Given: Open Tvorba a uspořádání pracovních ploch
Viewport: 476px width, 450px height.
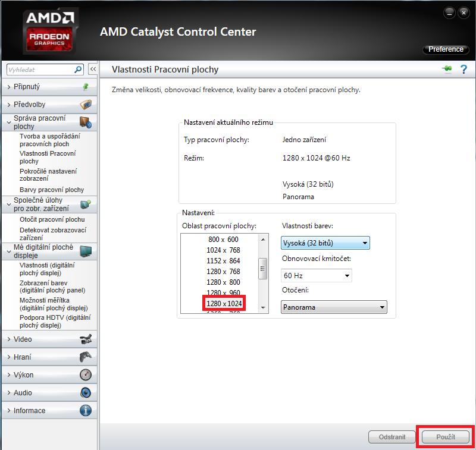Looking at the screenshot, I should coord(50,140).
